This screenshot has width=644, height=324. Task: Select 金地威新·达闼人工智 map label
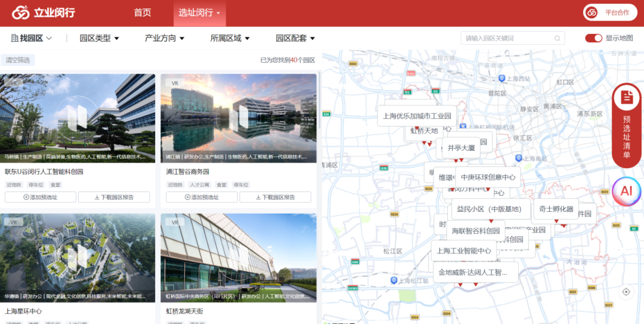point(476,272)
